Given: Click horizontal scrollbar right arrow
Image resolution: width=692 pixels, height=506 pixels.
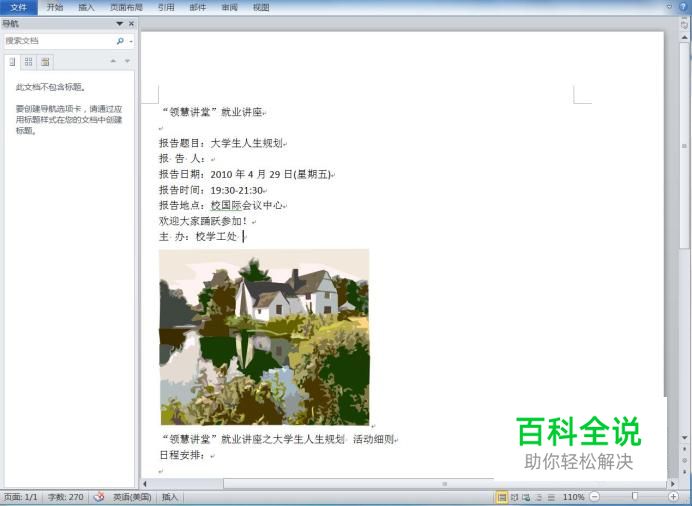Looking at the screenshot, I should [x=673, y=484].
